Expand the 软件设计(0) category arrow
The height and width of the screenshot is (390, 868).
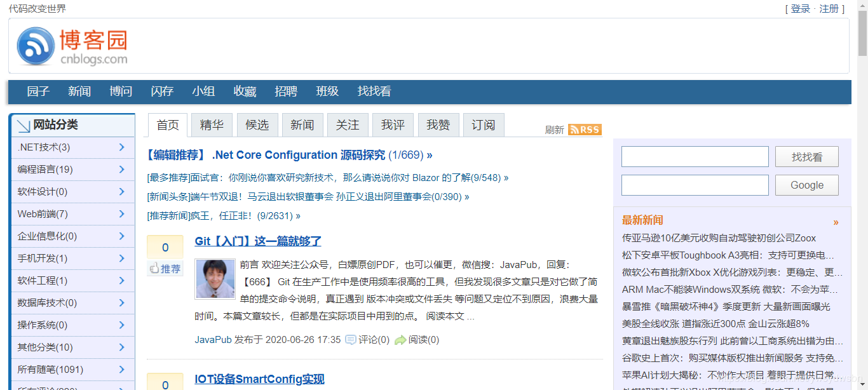coord(121,192)
